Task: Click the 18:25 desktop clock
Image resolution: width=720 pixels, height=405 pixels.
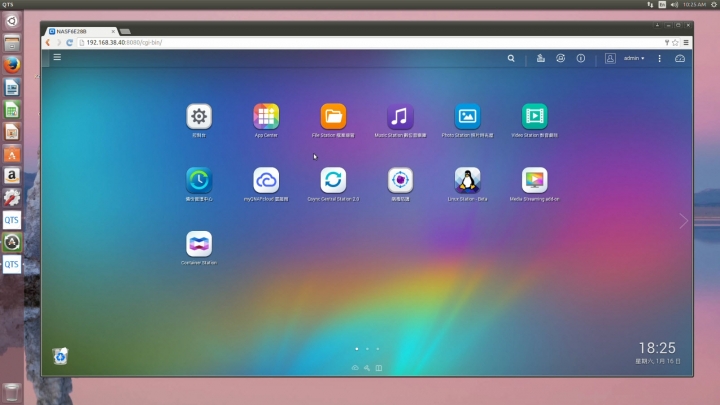Action: (657, 348)
